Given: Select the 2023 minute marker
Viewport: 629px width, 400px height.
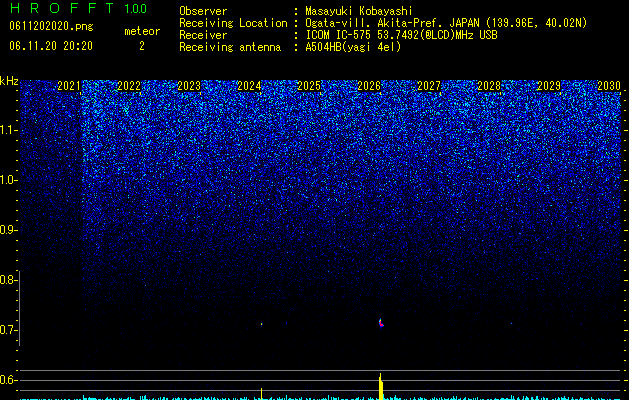Looking at the screenshot, I should (x=189, y=86).
